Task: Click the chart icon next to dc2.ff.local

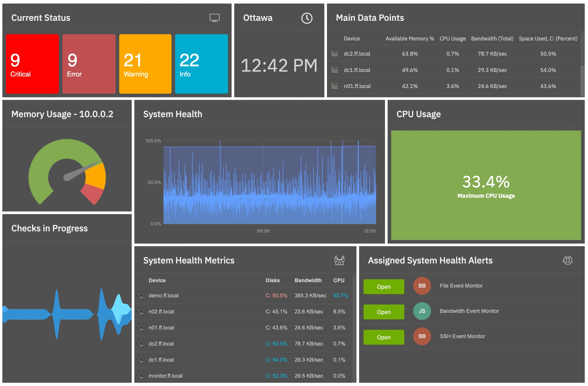Action: tap(335, 54)
